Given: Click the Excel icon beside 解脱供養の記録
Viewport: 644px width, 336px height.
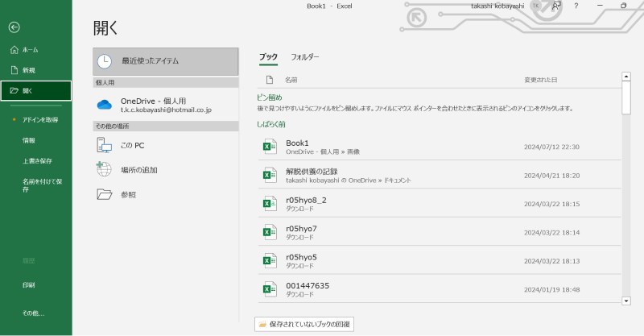Looking at the screenshot, I should (x=270, y=175).
